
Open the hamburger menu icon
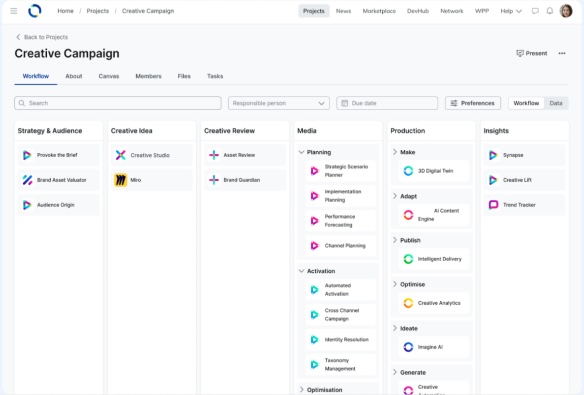click(x=14, y=11)
